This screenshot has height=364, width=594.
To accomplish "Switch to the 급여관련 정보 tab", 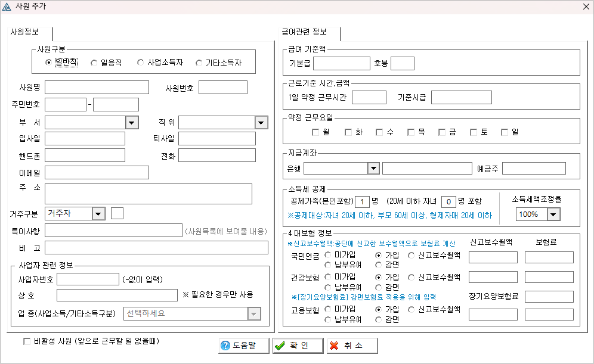I will pyautogui.click(x=304, y=32).
